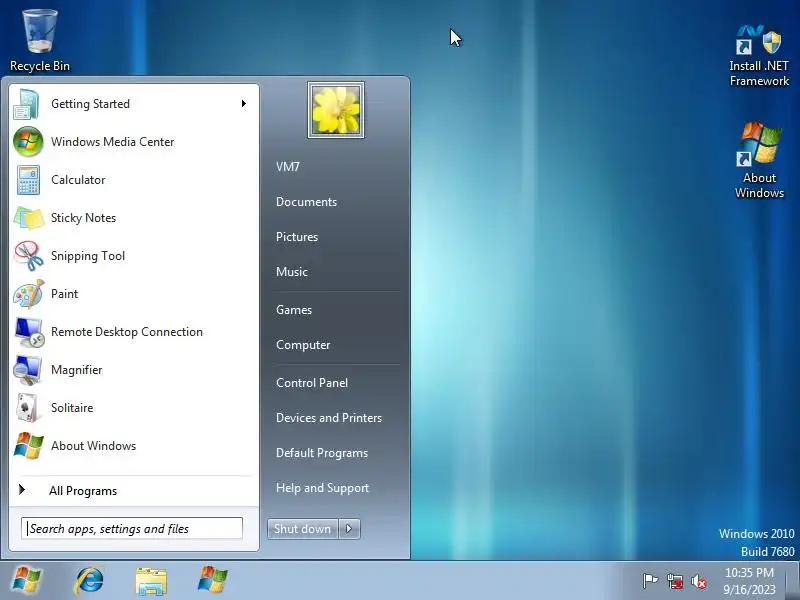The height and width of the screenshot is (600, 800).
Task: Expand the Getting Started submenu arrow
Action: tap(244, 104)
